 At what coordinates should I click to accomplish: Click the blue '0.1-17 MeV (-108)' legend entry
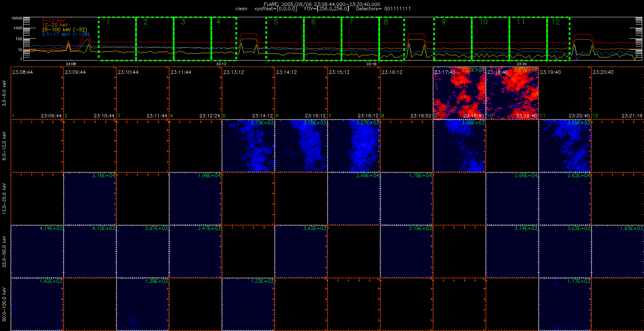66,35
